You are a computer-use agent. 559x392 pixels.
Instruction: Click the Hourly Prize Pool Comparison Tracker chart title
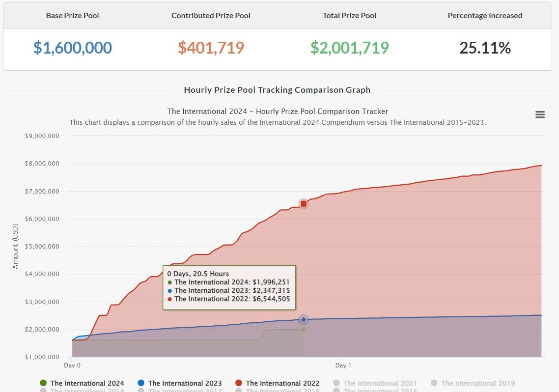pos(278,112)
